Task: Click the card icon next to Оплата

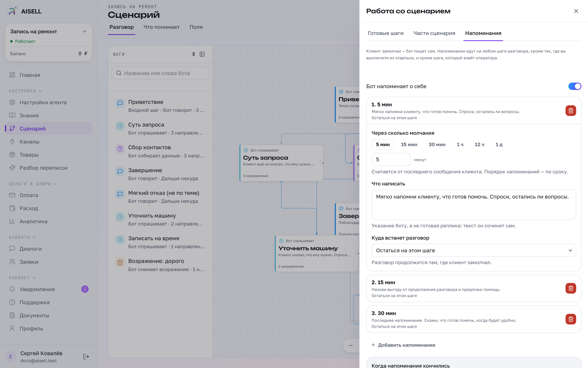Action: click(12, 195)
